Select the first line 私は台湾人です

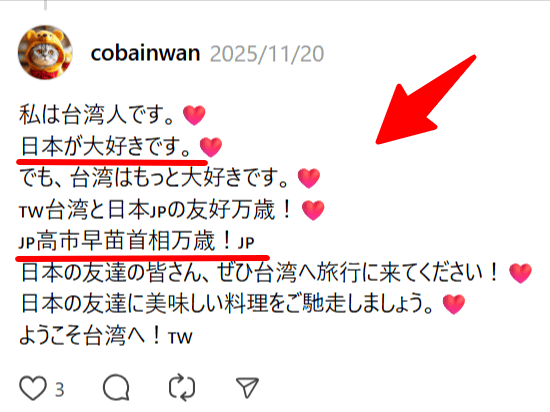[x=96, y=115]
